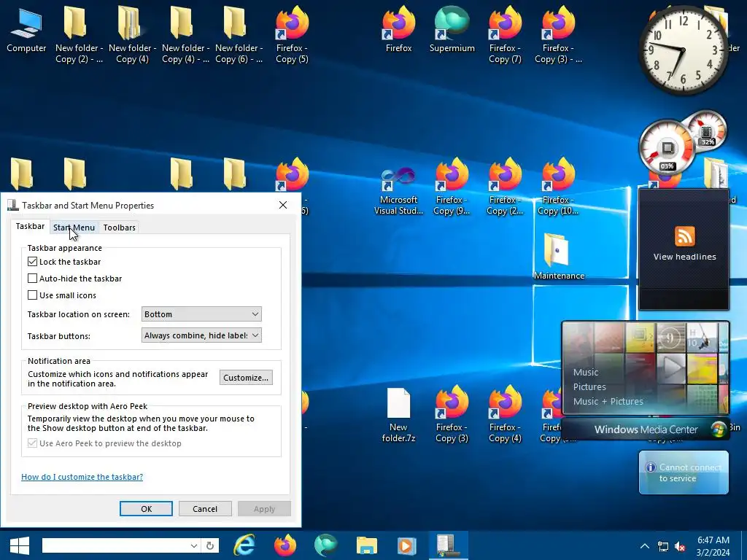Select the Firefox desktop shortcut labeled just Firefox
The height and width of the screenshot is (560, 747).
point(399,31)
